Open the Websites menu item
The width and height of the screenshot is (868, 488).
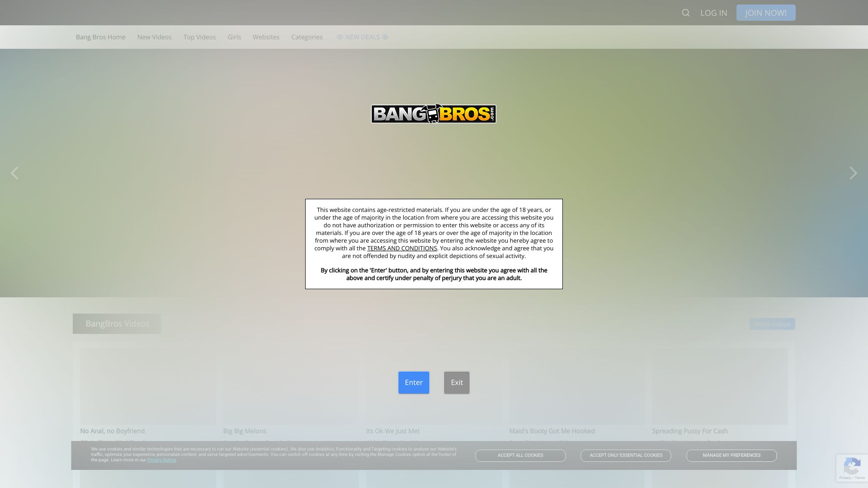point(266,37)
